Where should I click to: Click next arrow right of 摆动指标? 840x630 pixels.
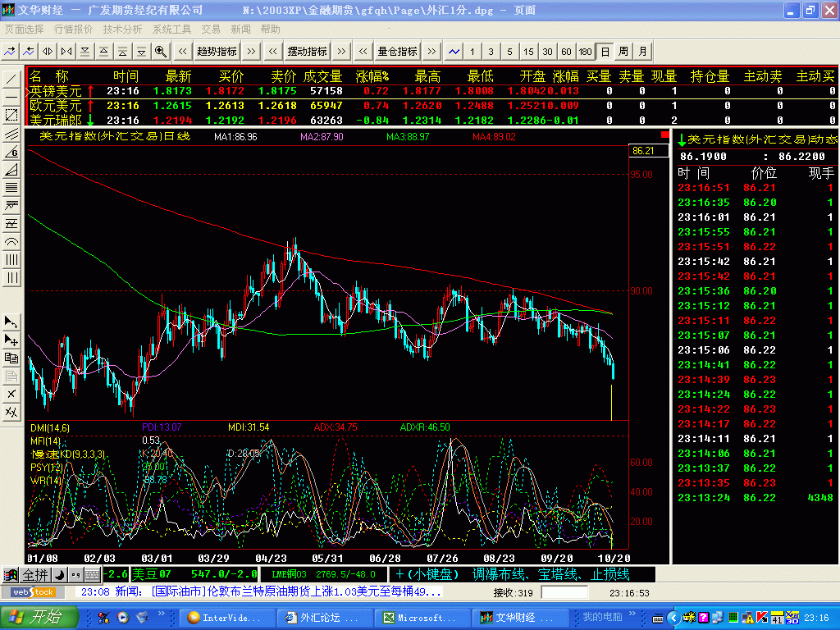(x=341, y=52)
